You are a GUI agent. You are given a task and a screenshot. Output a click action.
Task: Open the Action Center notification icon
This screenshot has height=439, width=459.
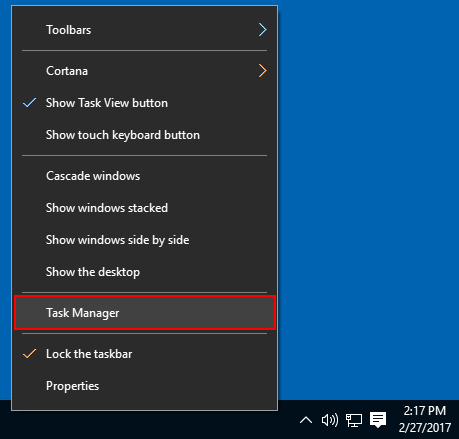click(378, 420)
